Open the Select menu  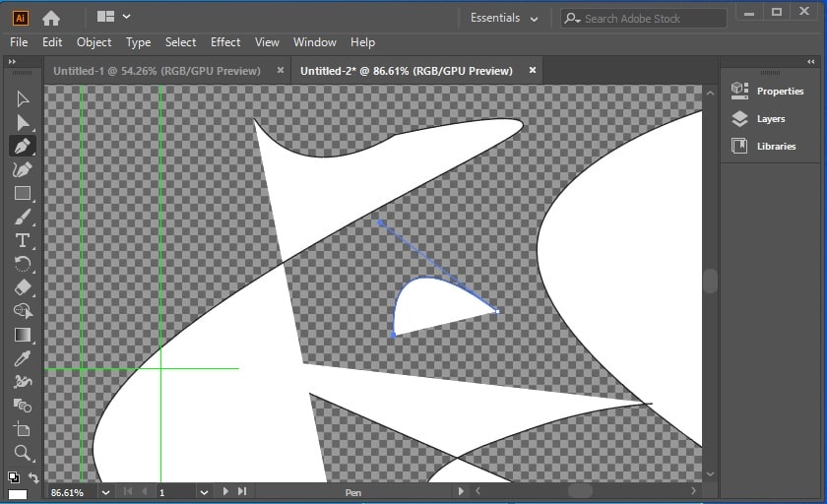[x=180, y=42]
